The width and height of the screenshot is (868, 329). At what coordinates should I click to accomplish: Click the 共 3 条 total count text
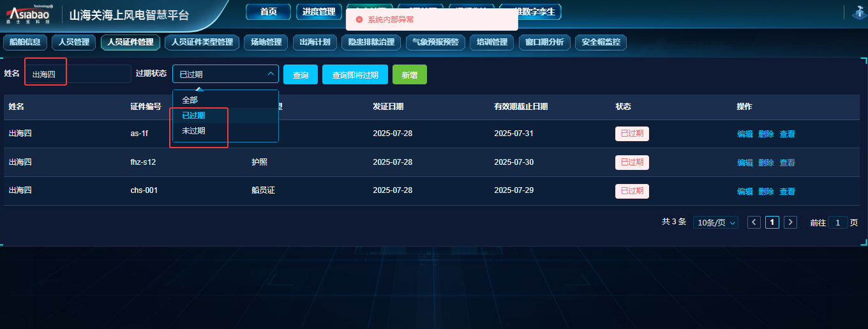pos(674,222)
